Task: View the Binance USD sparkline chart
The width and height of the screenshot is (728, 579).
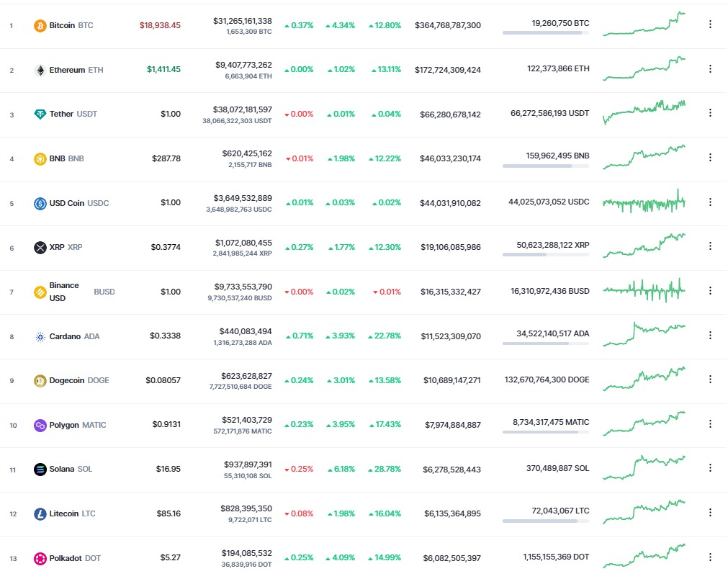Action: tap(644, 291)
